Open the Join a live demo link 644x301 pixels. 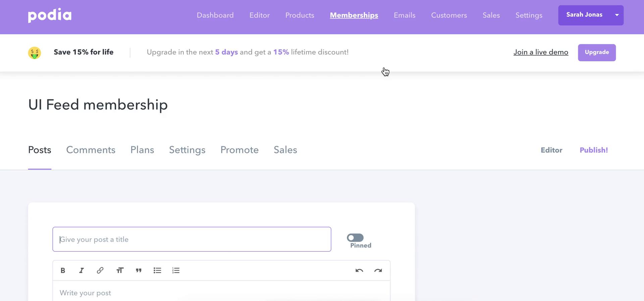tap(541, 52)
